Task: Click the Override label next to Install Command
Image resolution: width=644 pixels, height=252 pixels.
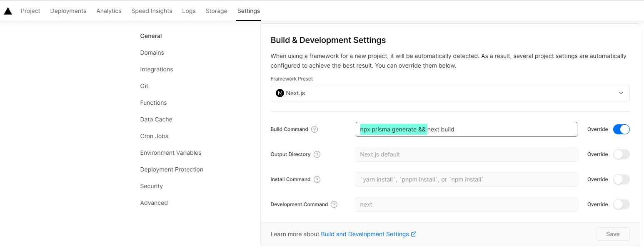Action: pos(598,179)
